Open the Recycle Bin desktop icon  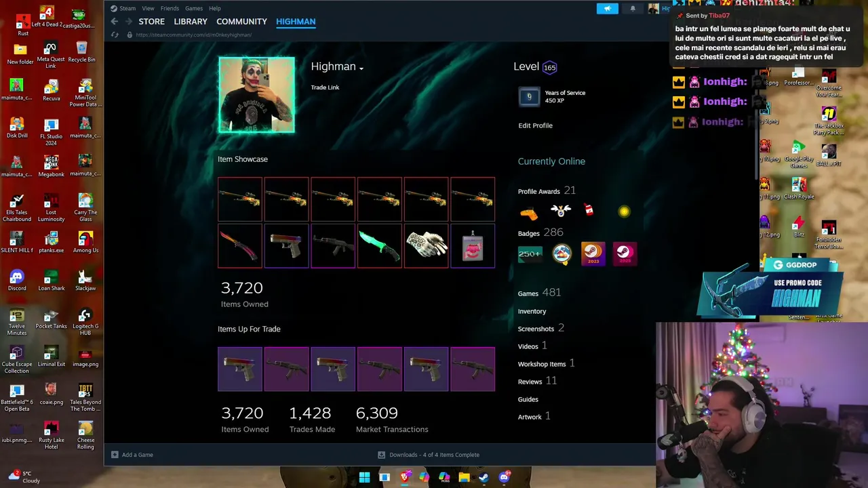click(x=81, y=53)
